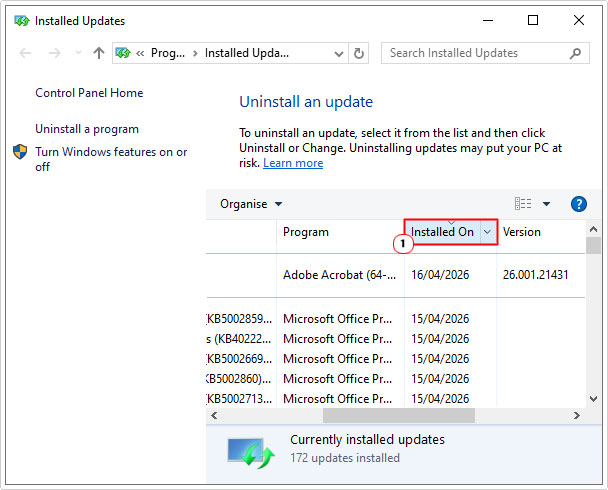
Task: Go up one folder level
Action: (99, 53)
